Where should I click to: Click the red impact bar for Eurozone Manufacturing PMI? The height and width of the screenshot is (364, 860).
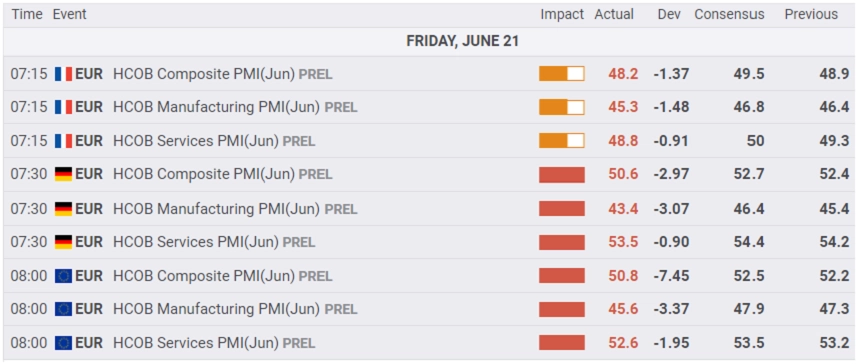pyautogui.click(x=562, y=309)
